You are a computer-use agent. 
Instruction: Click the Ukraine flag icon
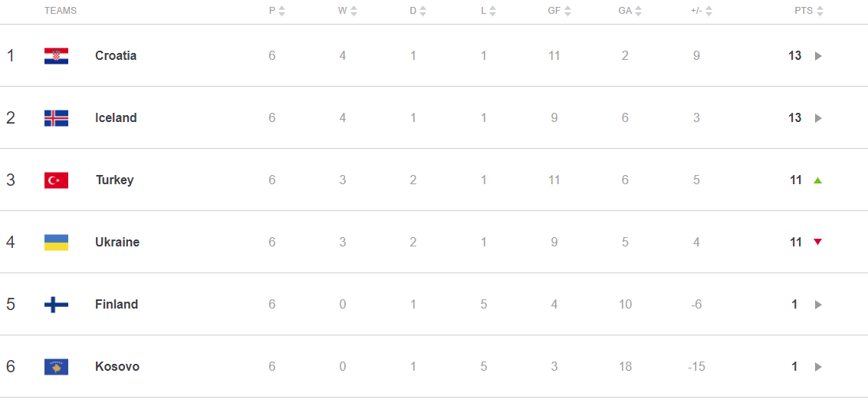click(x=56, y=243)
